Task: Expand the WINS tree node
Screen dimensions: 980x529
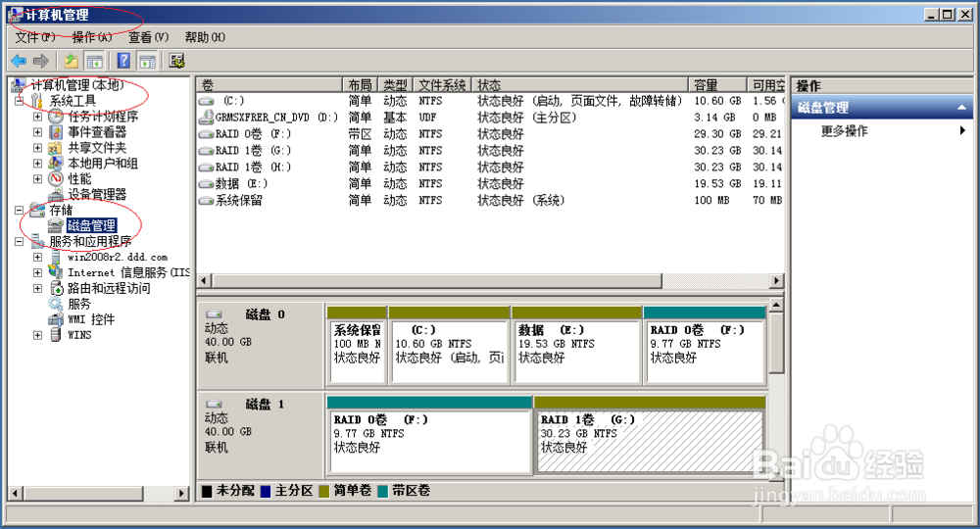Action: point(37,335)
